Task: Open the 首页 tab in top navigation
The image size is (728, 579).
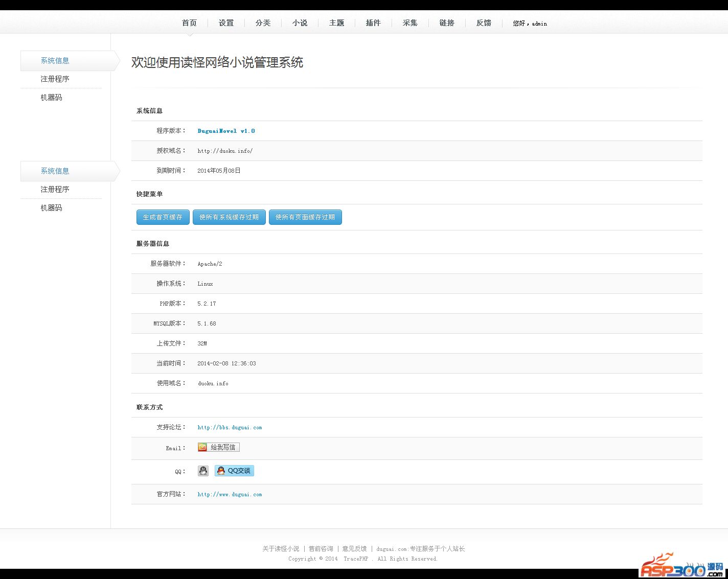Action: [189, 23]
